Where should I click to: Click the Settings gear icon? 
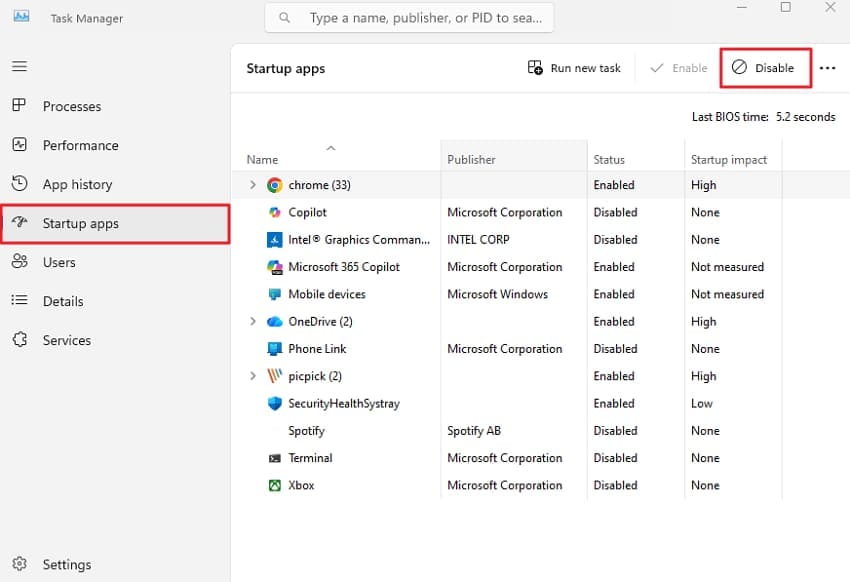point(20,564)
